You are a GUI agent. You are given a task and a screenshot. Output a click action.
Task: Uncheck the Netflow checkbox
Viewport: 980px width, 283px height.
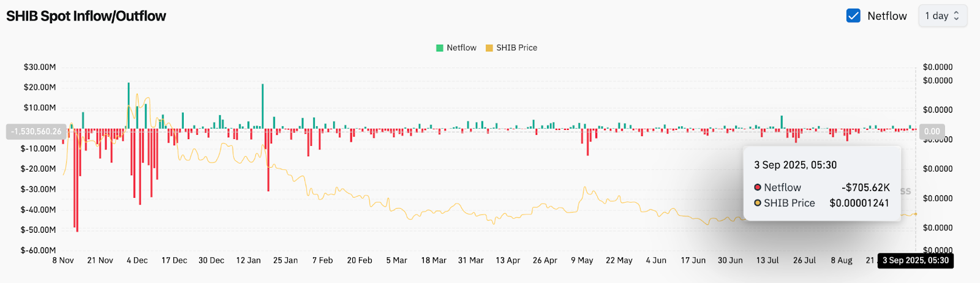853,16
